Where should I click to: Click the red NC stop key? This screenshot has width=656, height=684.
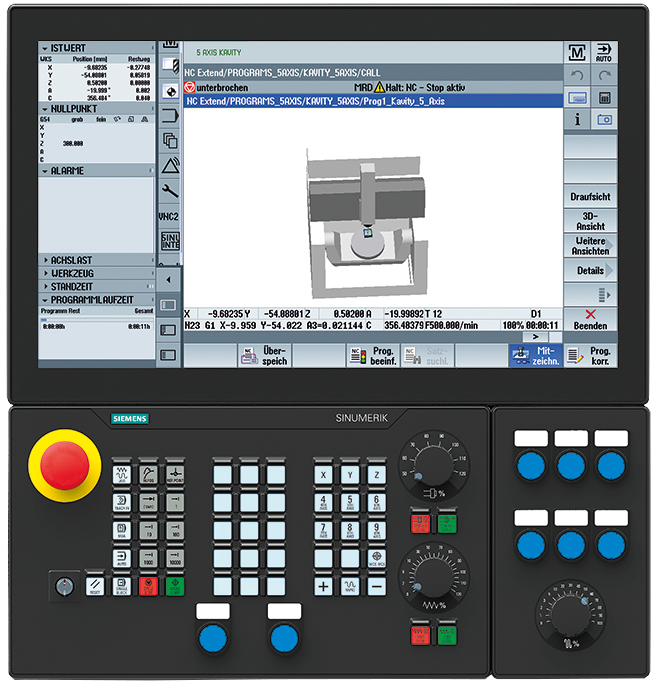(148, 586)
